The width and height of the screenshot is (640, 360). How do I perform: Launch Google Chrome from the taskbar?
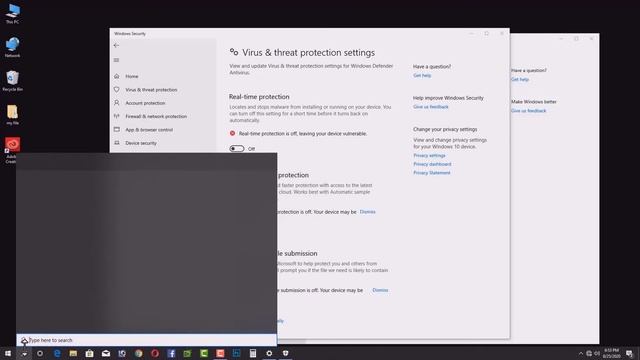(x=138, y=353)
